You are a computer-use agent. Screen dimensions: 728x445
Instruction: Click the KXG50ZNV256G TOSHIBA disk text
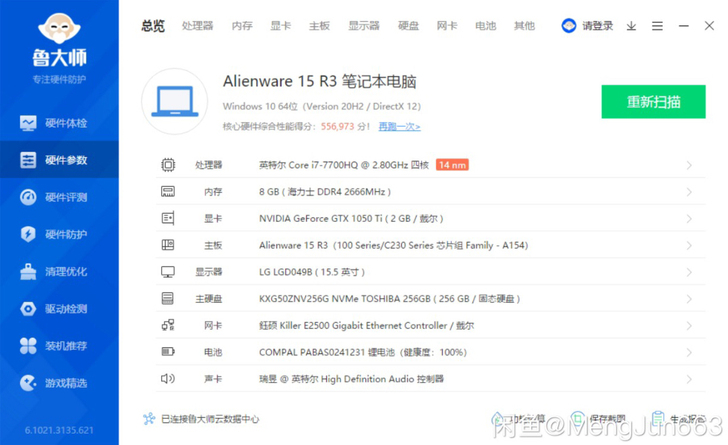[389, 299]
